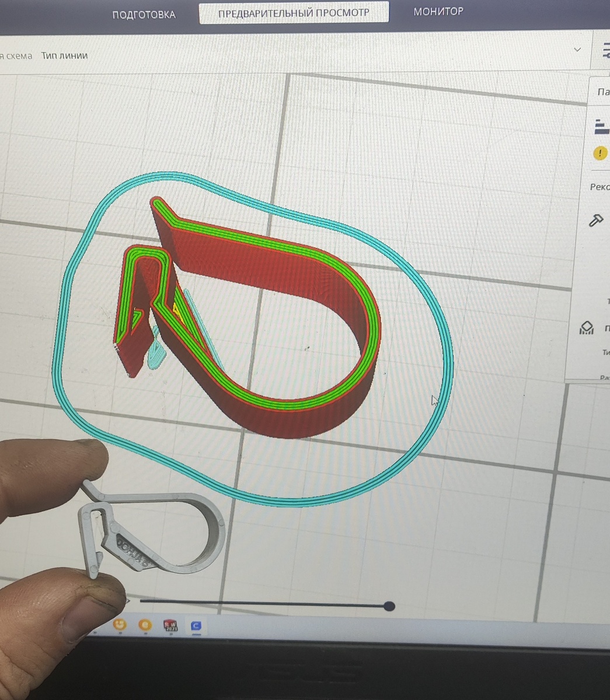Open the orange e browser taskbar icon

(x=145, y=626)
